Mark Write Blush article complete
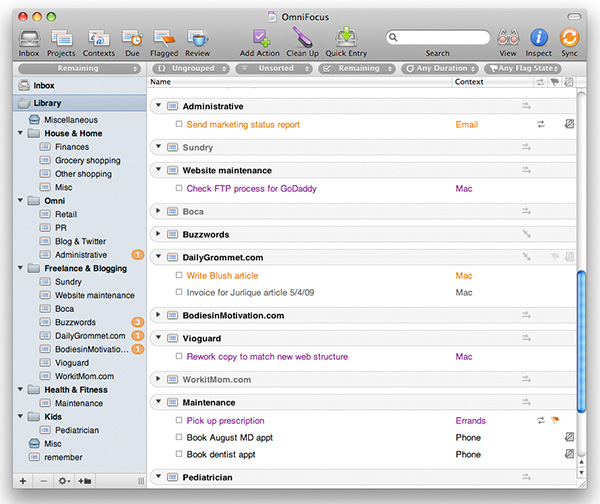 (x=179, y=275)
